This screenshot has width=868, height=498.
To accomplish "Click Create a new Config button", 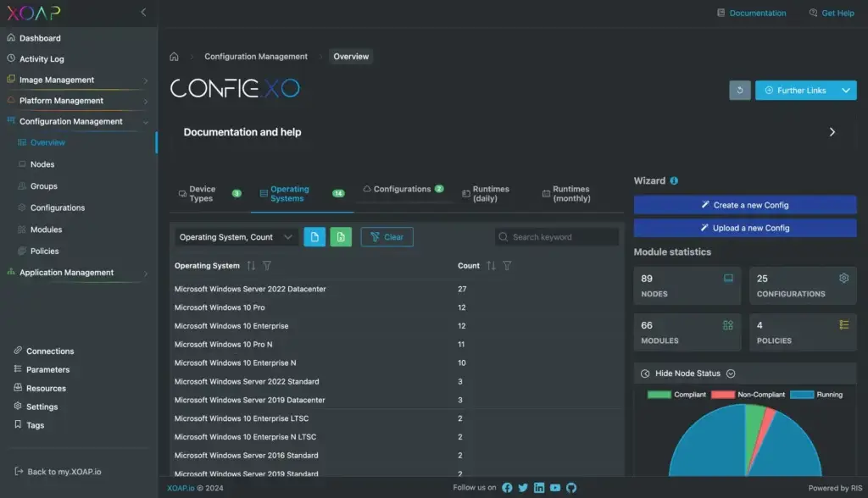I will pos(745,205).
